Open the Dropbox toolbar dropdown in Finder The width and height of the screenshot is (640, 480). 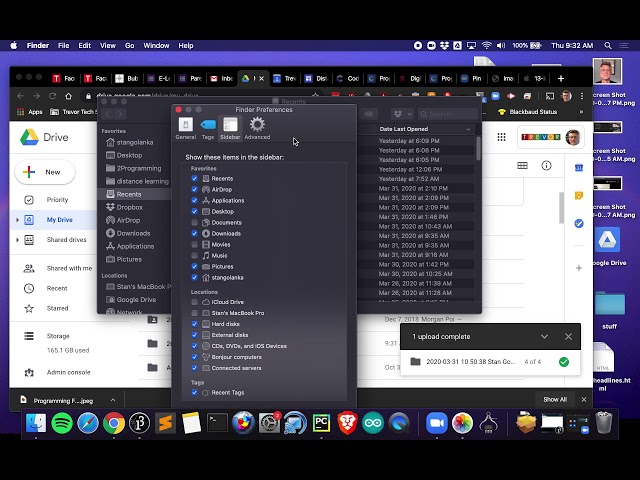[402, 114]
